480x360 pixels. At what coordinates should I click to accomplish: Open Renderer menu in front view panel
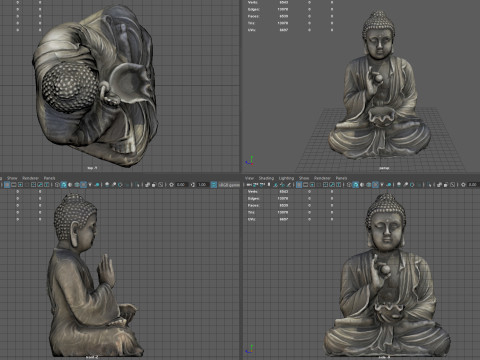tap(322, 178)
